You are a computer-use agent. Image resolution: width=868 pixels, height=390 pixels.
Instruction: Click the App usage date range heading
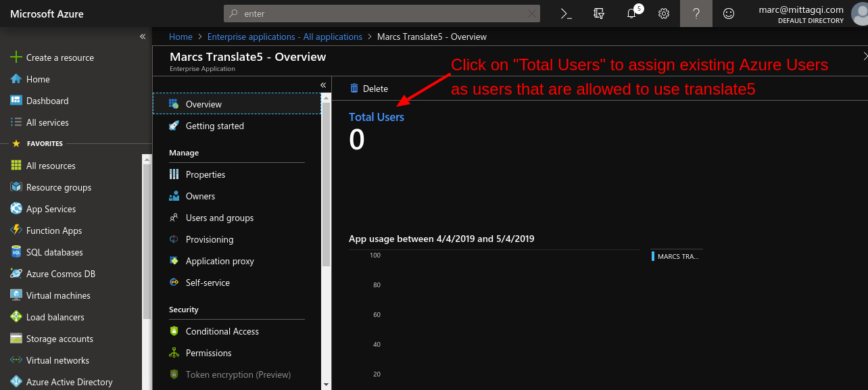(x=441, y=239)
